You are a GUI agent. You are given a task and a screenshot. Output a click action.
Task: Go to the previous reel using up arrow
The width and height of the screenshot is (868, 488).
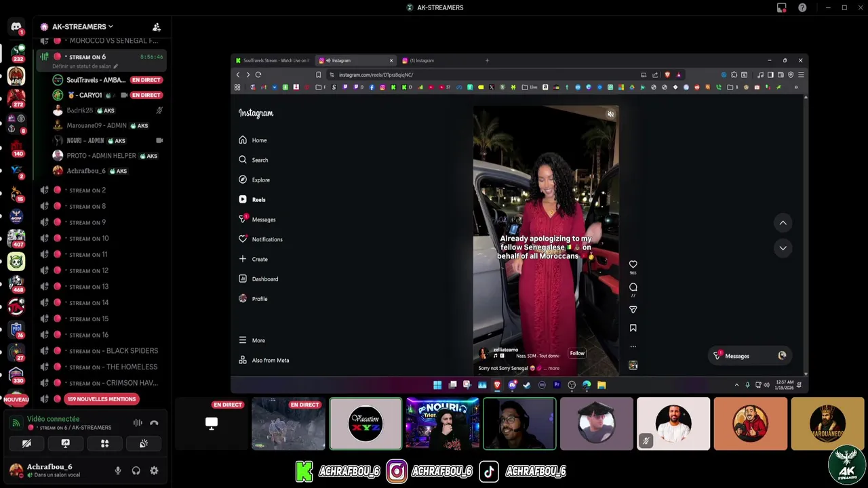click(x=783, y=223)
